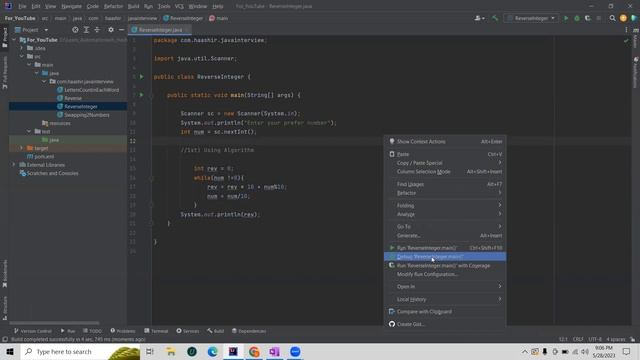640x360 pixels.
Task: Open Project panel settings gear
Action: click(111, 30)
